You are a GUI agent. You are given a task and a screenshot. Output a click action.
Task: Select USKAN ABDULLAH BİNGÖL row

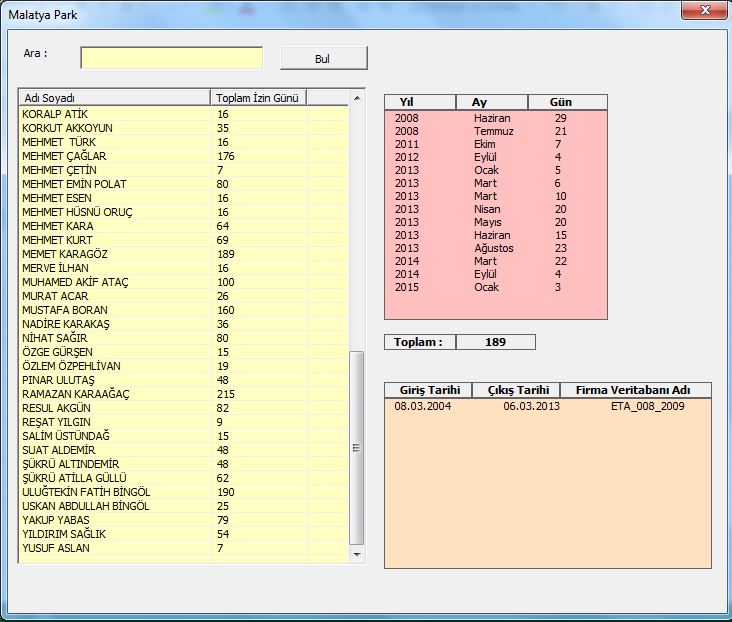(x=184, y=506)
